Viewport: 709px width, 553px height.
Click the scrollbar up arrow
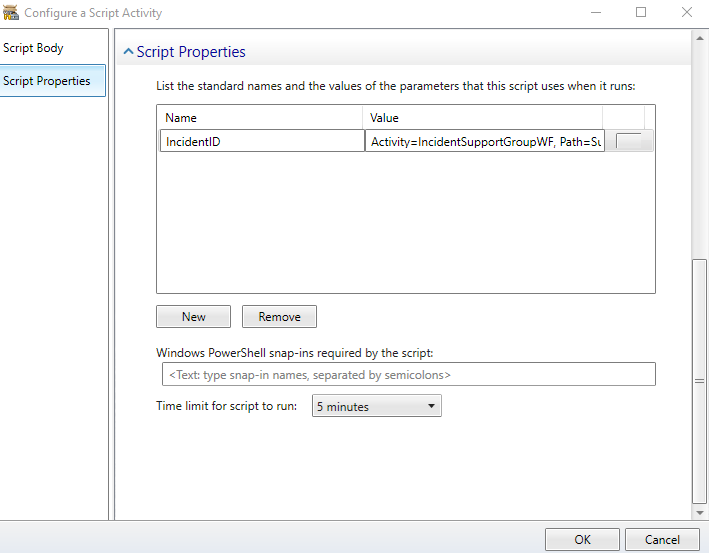tap(700, 38)
